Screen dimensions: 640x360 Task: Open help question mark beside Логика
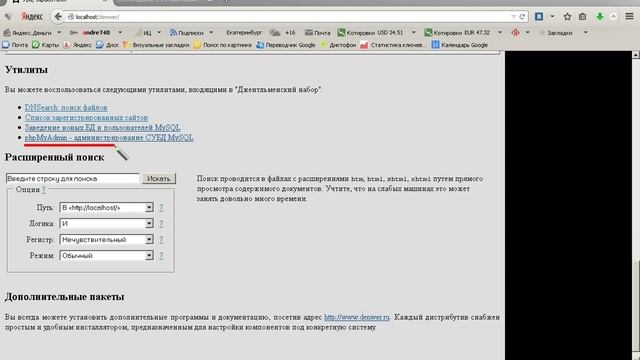161,223
